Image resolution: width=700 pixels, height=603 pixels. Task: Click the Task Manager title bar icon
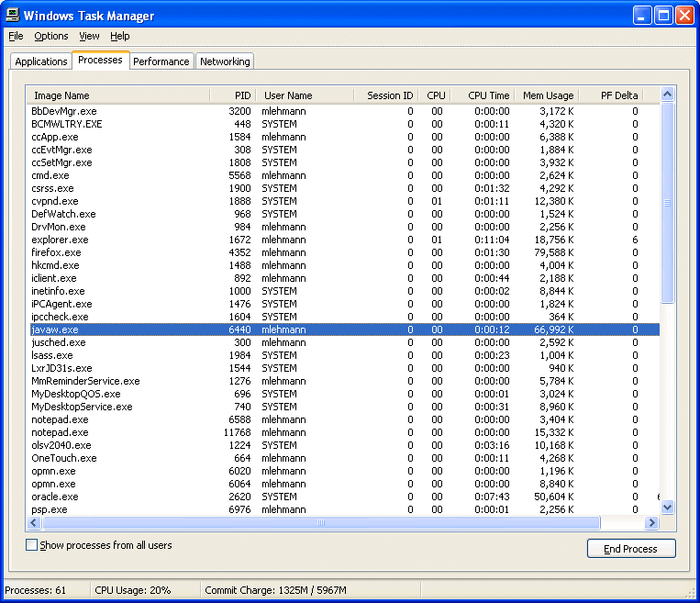pyautogui.click(x=13, y=16)
